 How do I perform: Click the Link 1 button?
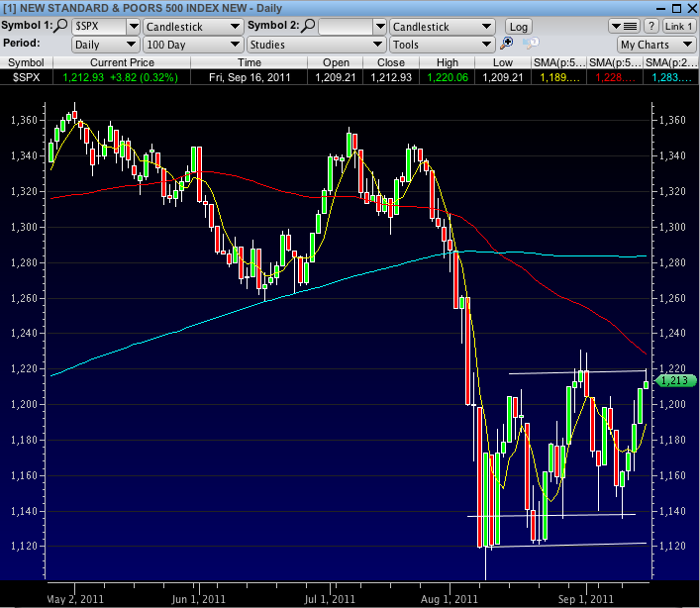(678, 26)
